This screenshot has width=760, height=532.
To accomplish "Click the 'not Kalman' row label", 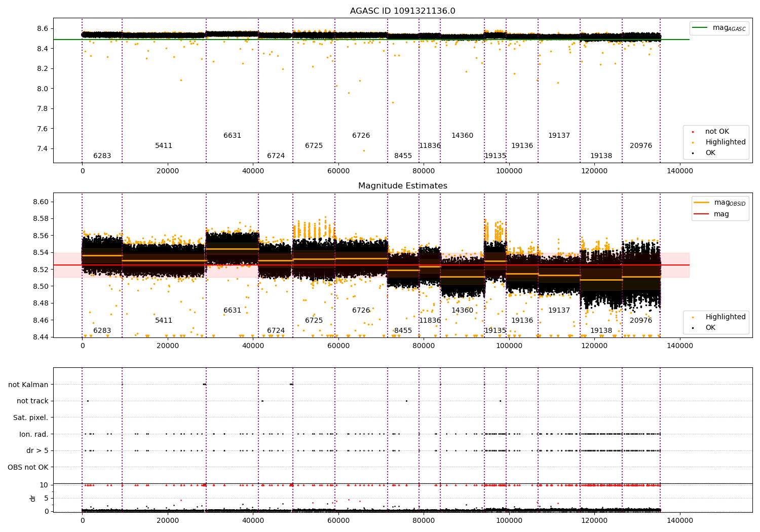I will point(28,385).
